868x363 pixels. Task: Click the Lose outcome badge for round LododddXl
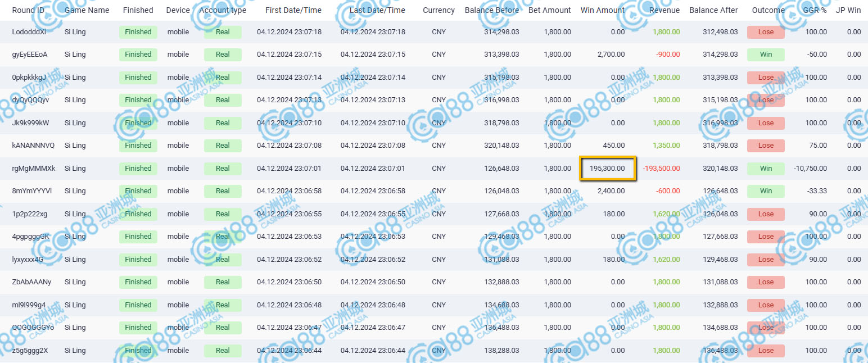[x=766, y=32]
